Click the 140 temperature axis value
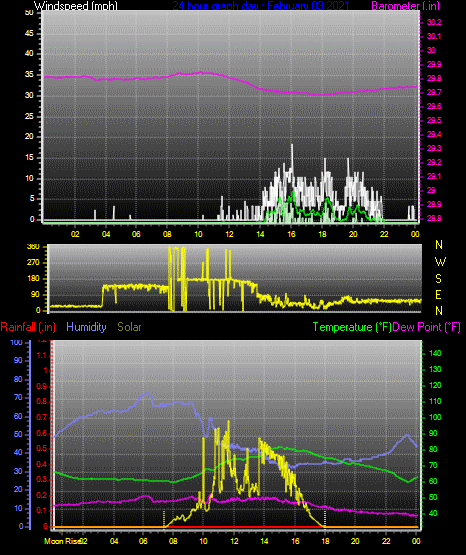 435,353
